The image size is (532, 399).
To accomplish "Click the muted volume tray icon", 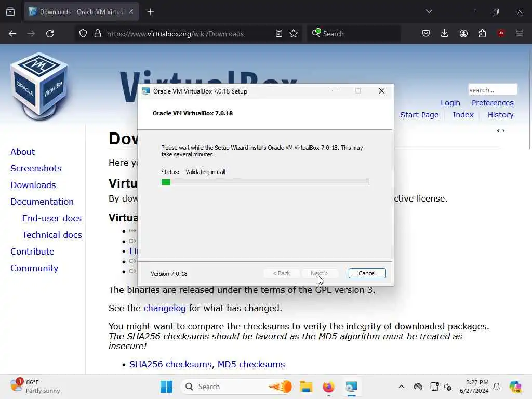I will pos(448,387).
